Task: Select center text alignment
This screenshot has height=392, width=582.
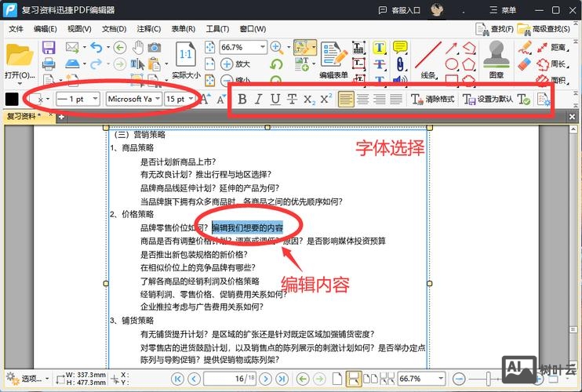Action: pos(362,99)
